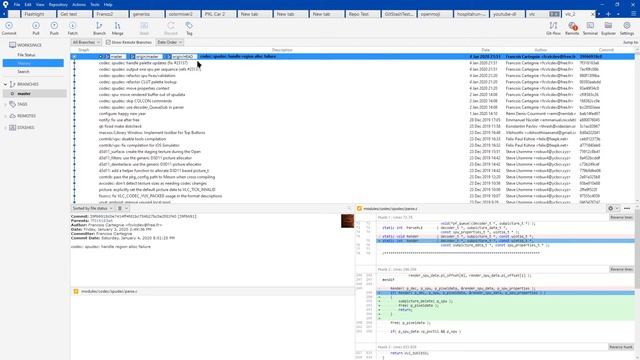
Task: Open diff options gear icon
Action: 611,209
